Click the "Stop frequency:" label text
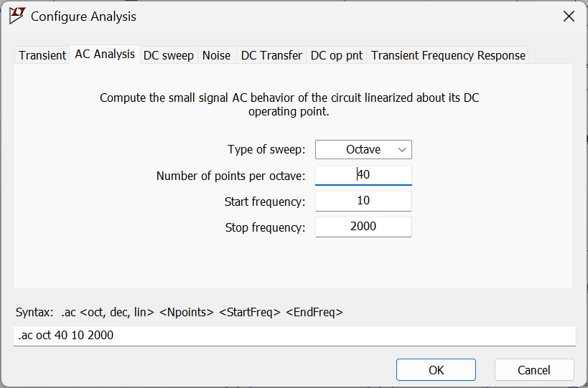 [x=265, y=227]
